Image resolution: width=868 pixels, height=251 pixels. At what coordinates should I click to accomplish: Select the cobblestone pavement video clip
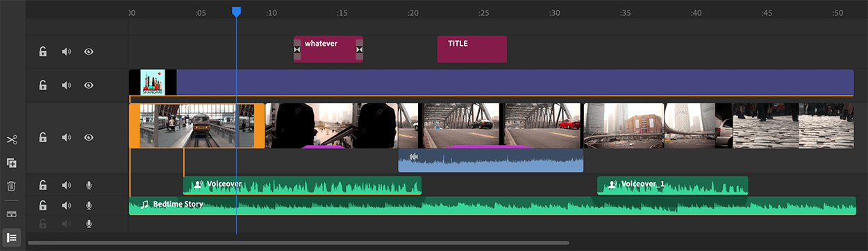(x=793, y=125)
